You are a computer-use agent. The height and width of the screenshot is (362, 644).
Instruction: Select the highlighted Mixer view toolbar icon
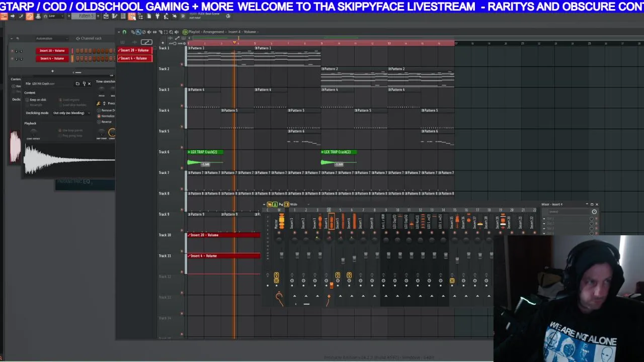click(132, 16)
